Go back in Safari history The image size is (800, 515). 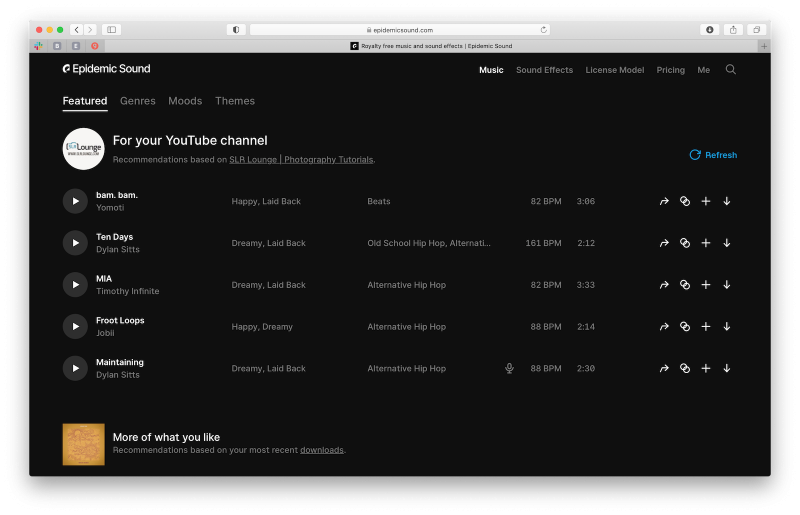(77, 30)
